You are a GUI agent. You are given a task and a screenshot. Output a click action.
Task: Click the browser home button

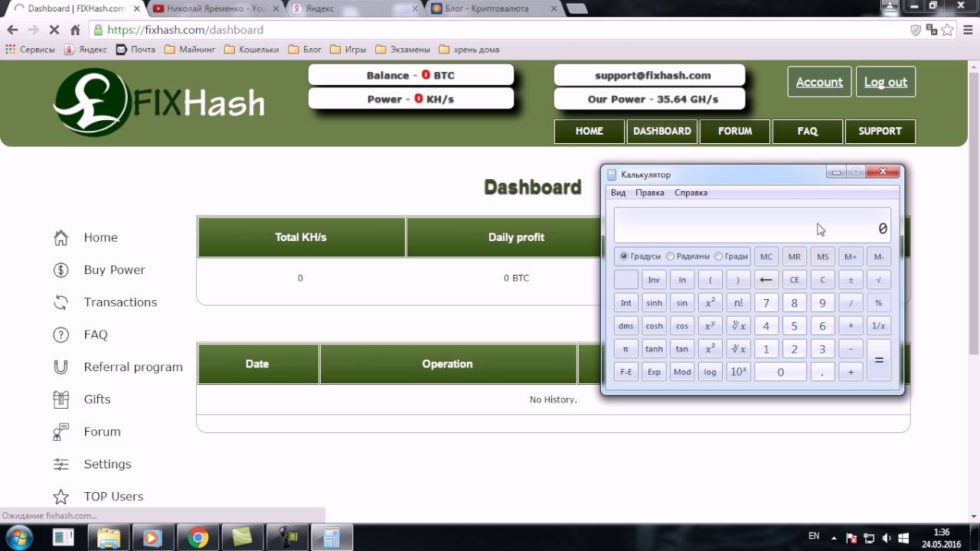[75, 30]
